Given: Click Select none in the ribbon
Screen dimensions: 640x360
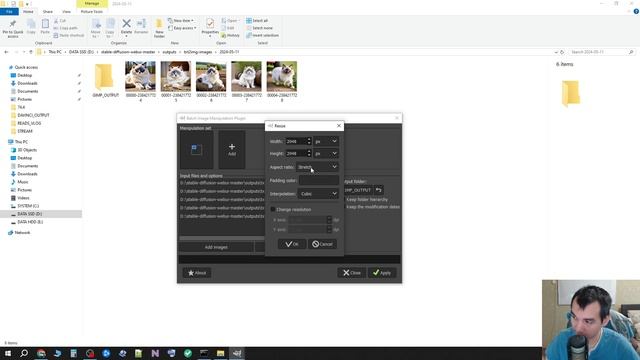Looking at the screenshot, I should pyautogui.click(x=259, y=28).
